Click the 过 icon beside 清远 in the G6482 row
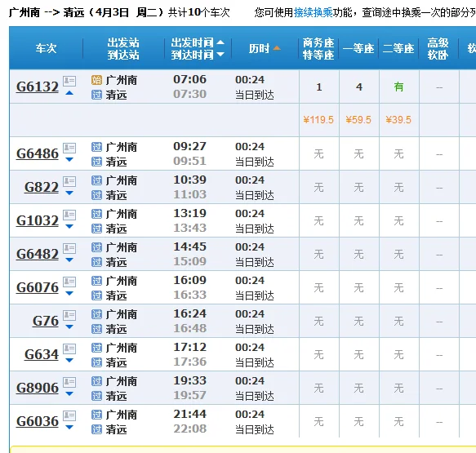Image resolution: width=476 pixels, height=453 pixels. tap(96, 262)
